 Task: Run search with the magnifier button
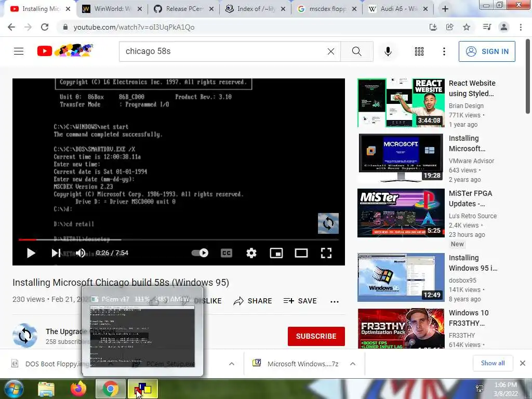tap(356, 51)
